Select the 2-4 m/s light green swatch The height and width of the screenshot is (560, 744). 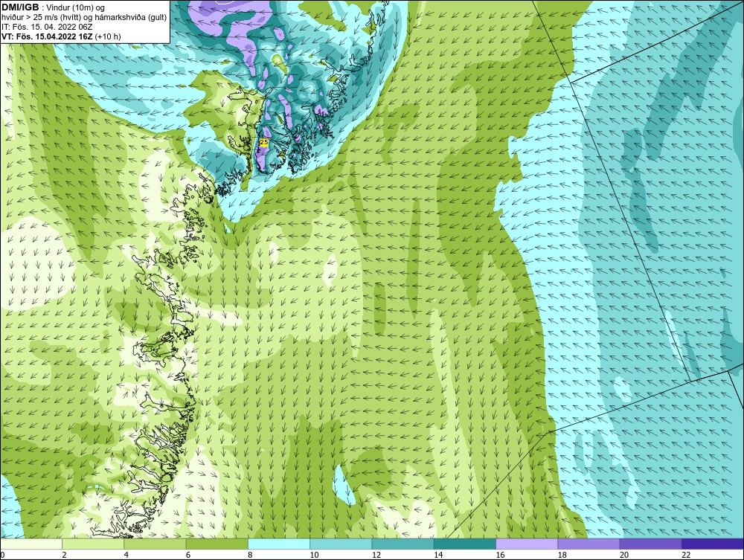93,544
